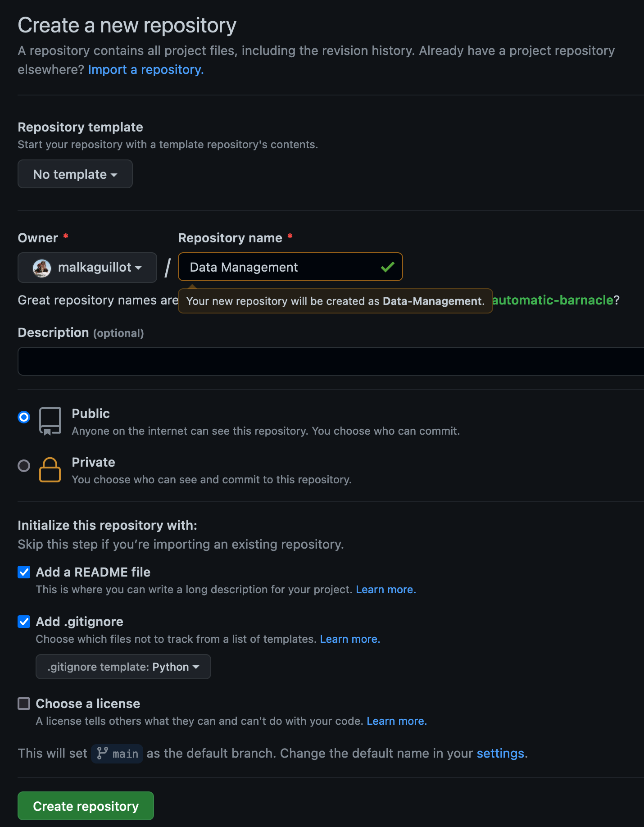Enable the Choose a license checkbox

tap(24, 704)
